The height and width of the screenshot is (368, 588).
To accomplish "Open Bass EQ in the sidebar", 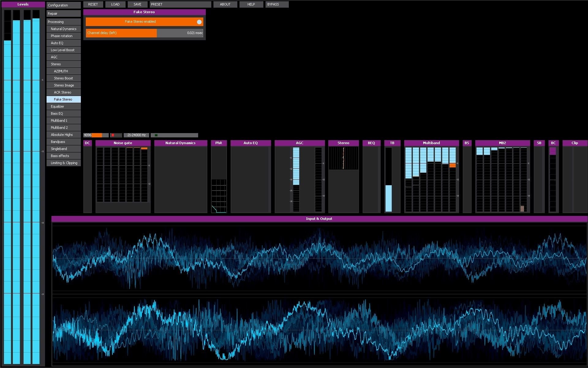I will tap(64, 113).
